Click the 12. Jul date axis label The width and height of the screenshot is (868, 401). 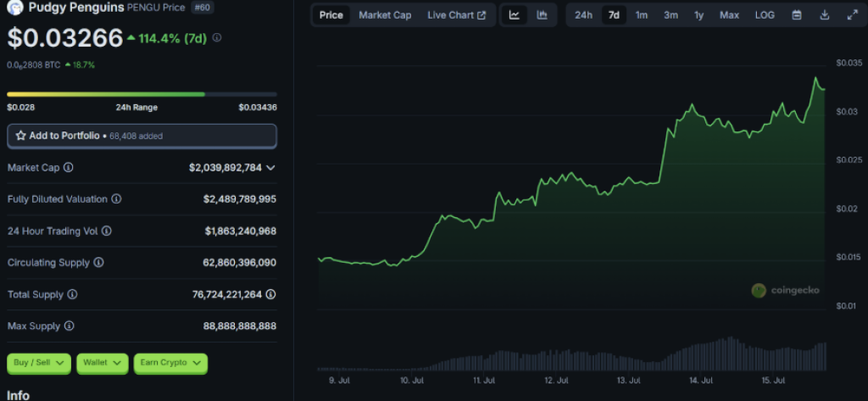(556, 381)
